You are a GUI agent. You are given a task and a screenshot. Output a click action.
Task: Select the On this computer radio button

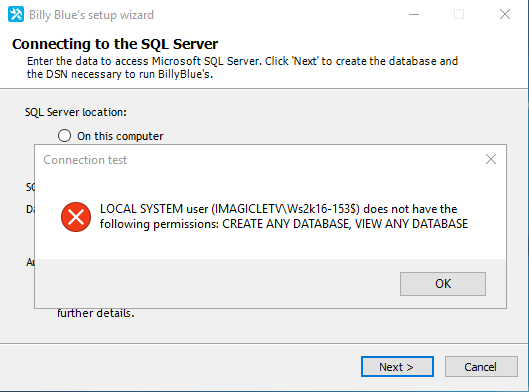tap(64, 136)
